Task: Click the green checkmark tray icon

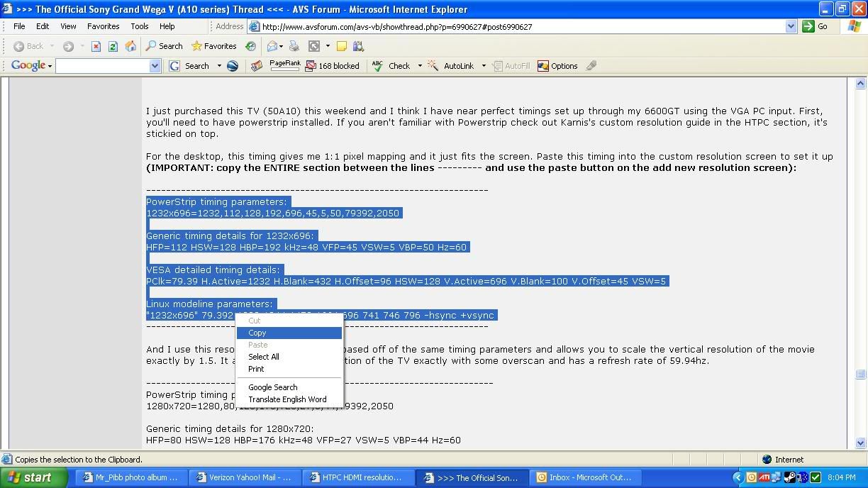Action: 816,477
